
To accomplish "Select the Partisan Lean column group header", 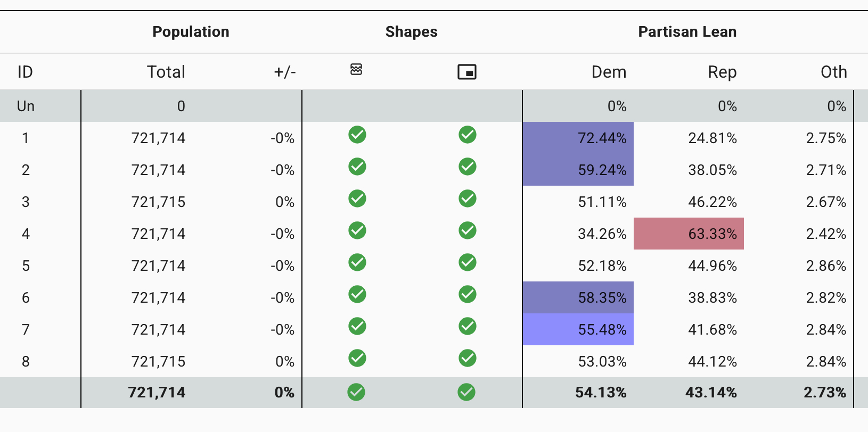I will pyautogui.click(x=687, y=32).
